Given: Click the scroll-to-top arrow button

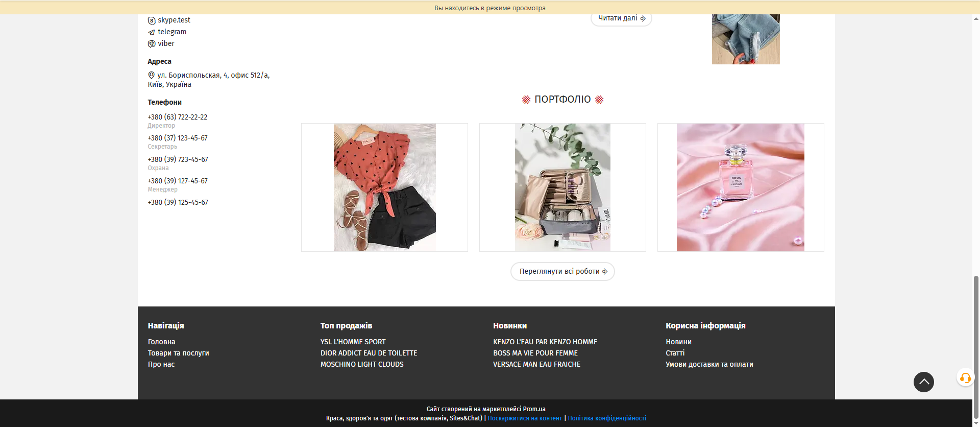Looking at the screenshot, I should click(923, 382).
